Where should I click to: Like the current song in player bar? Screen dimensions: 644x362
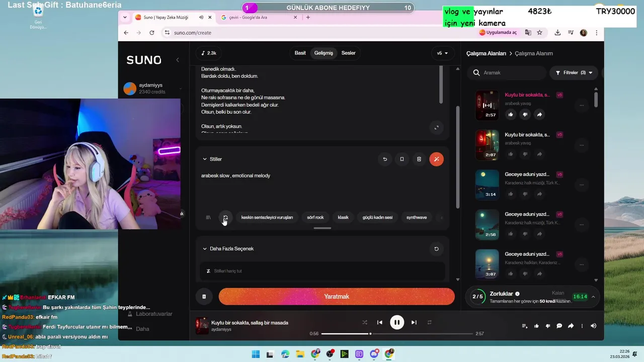[x=536, y=326]
